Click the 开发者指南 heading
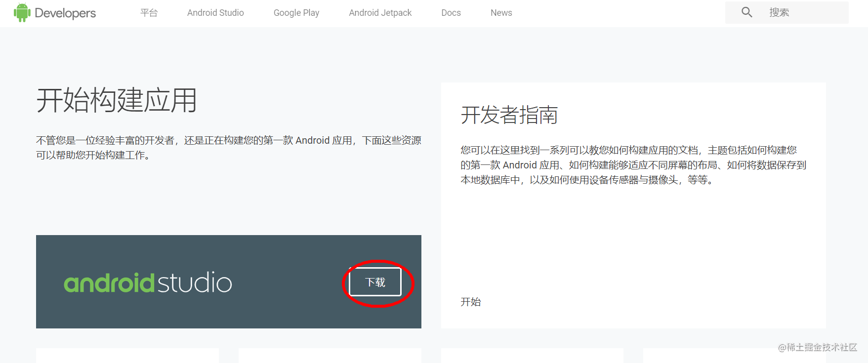 [x=509, y=115]
